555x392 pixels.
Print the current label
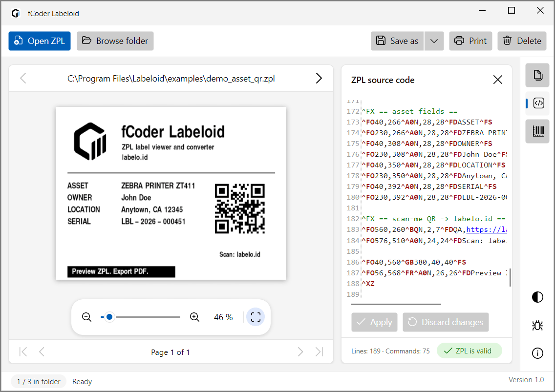coord(470,41)
